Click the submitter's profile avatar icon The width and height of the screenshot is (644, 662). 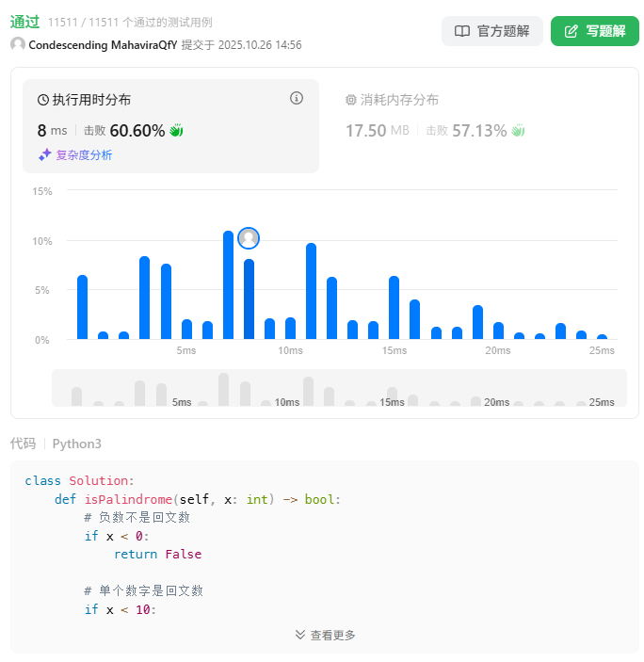[x=18, y=44]
